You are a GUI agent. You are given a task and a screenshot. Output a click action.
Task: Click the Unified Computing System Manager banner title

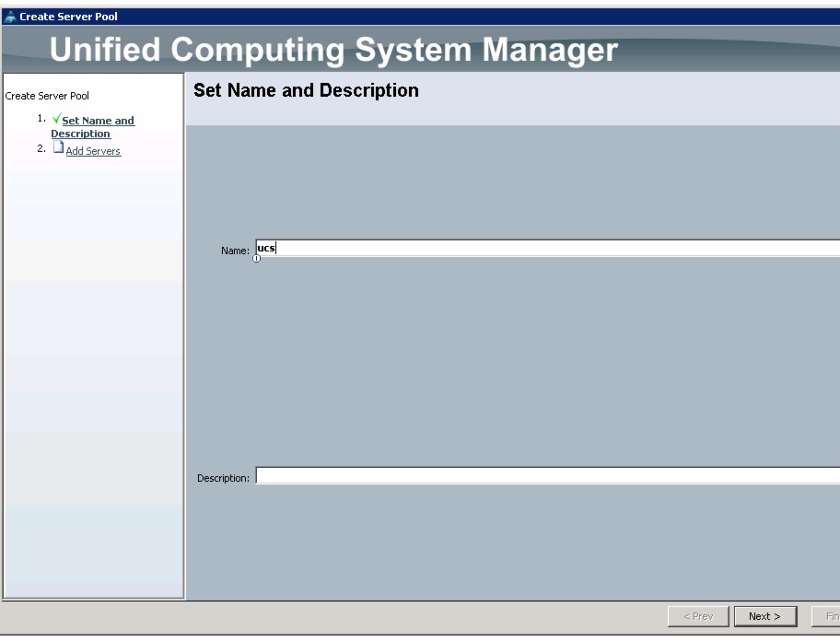[x=333, y=50]
